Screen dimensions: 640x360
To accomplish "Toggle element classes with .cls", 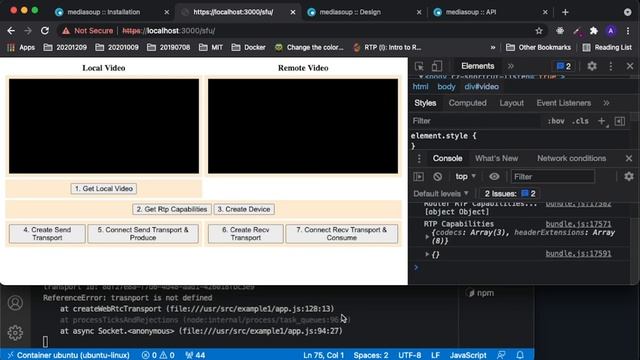I will (580, 121).
